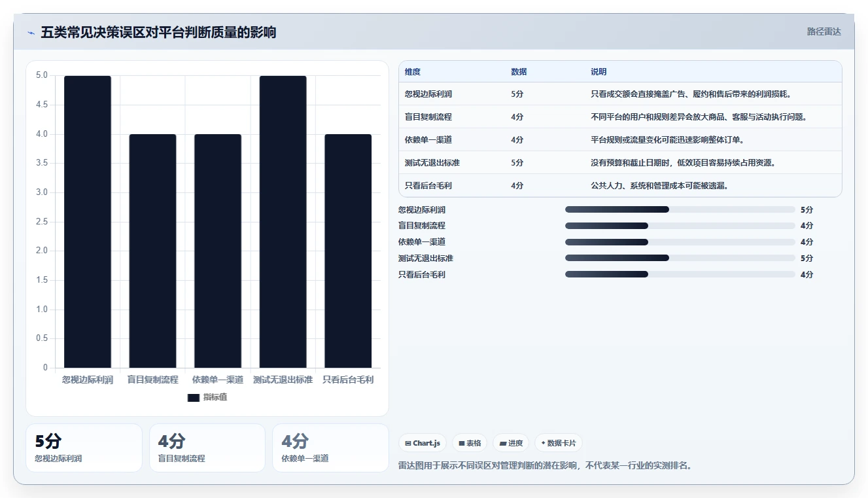Click y-axis value 2.5

tap(41, 221)
